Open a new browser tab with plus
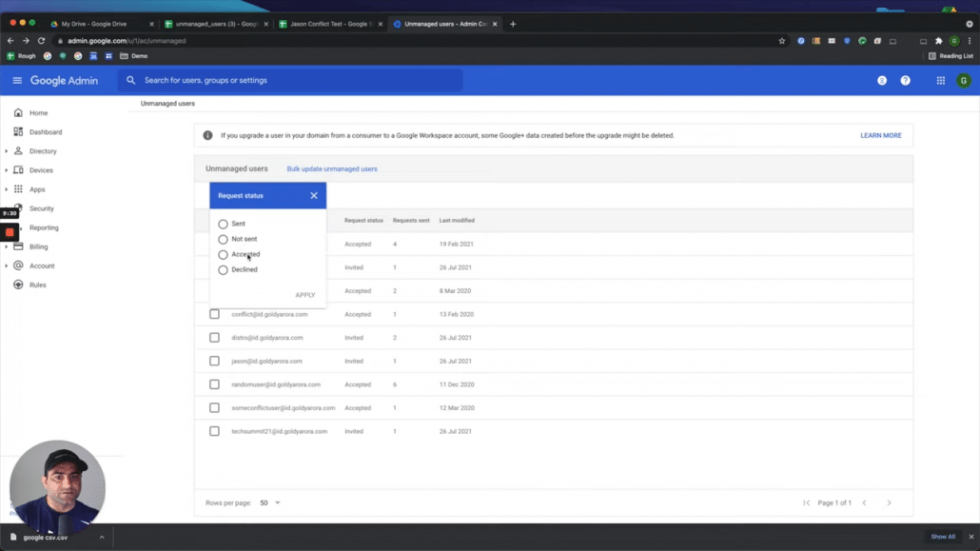The image size is (980, 551). (513, 24)
